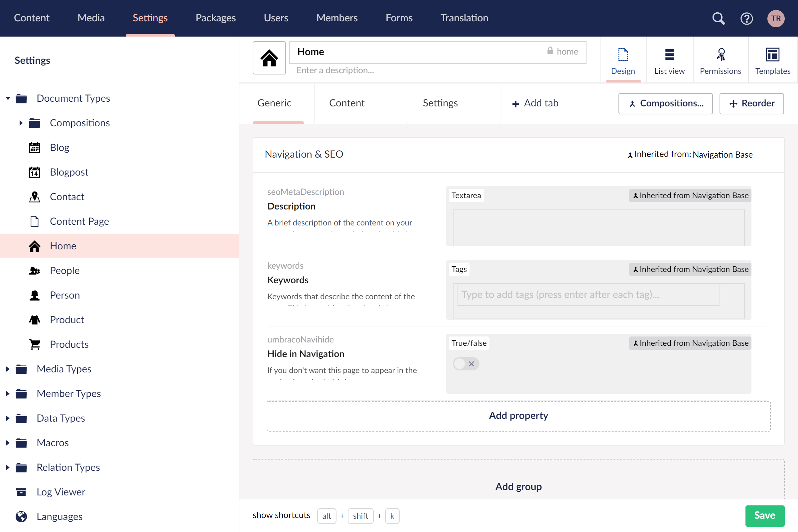
Task: Select the Blogpost calendar icon in tree
Action: (34, 172)
